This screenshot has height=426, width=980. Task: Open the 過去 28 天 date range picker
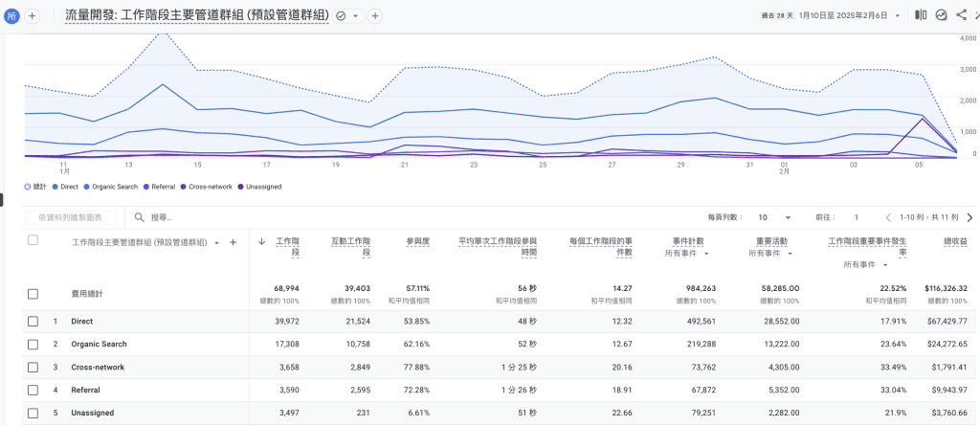[x=831, y=15]
